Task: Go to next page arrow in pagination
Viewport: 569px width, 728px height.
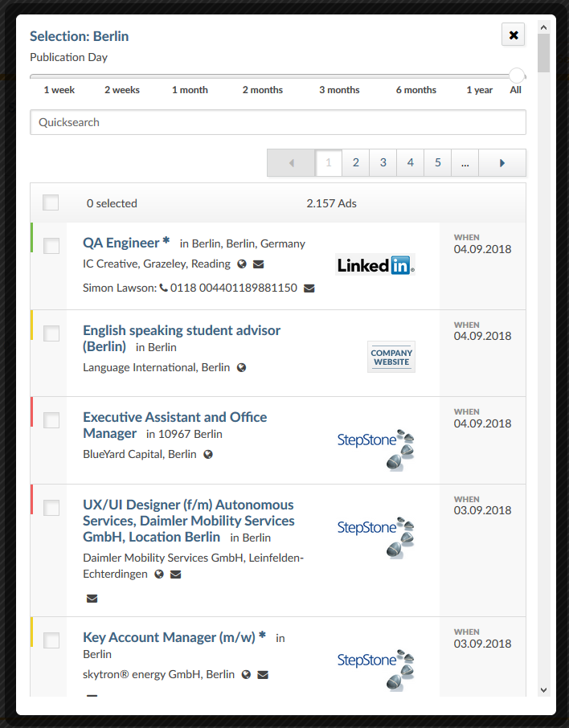Action: pyautogui.click(x=502, y=163)
